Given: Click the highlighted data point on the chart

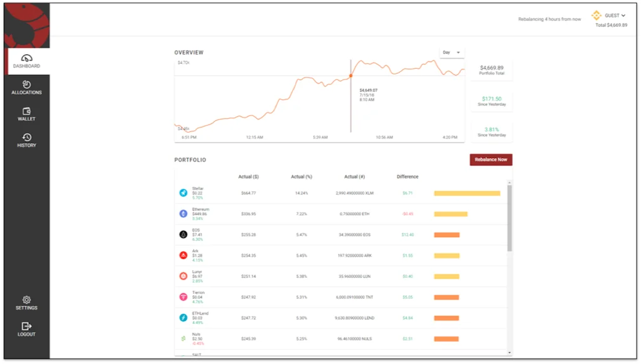Looking at the screenshot, I should coord(351,75).
